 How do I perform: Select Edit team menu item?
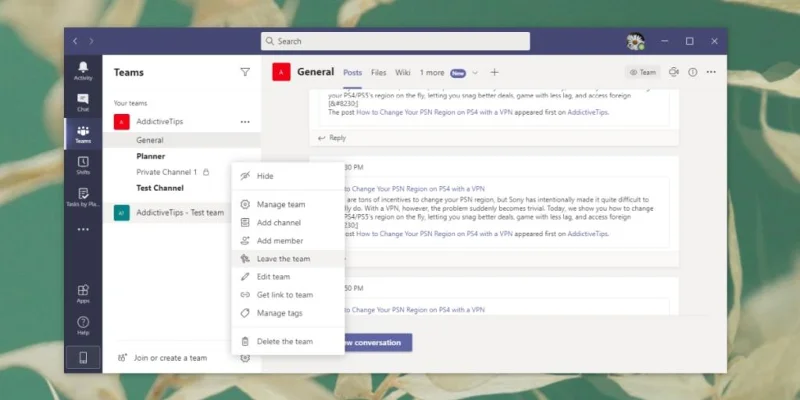coord(288,277)
